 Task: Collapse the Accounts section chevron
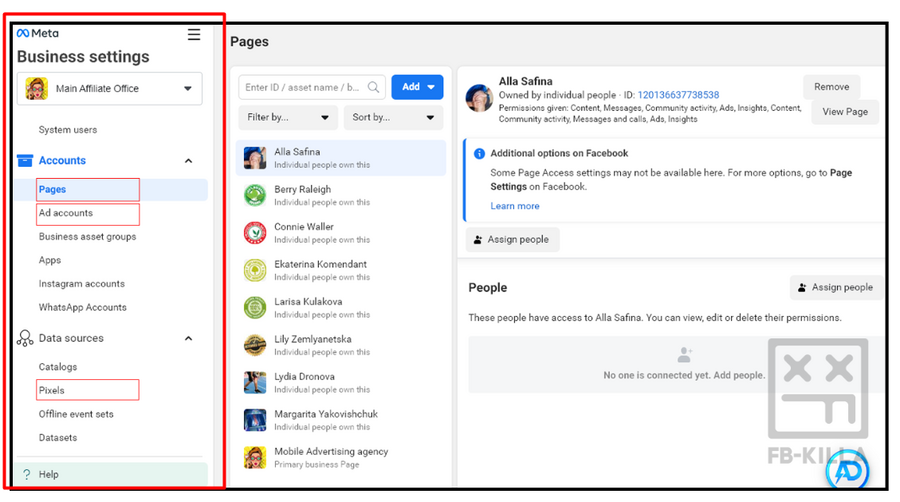(x=188, y=161)
